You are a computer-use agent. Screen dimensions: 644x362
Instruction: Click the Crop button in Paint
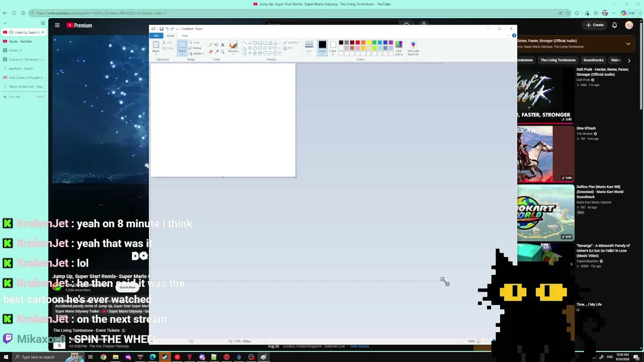coord(194,43)
